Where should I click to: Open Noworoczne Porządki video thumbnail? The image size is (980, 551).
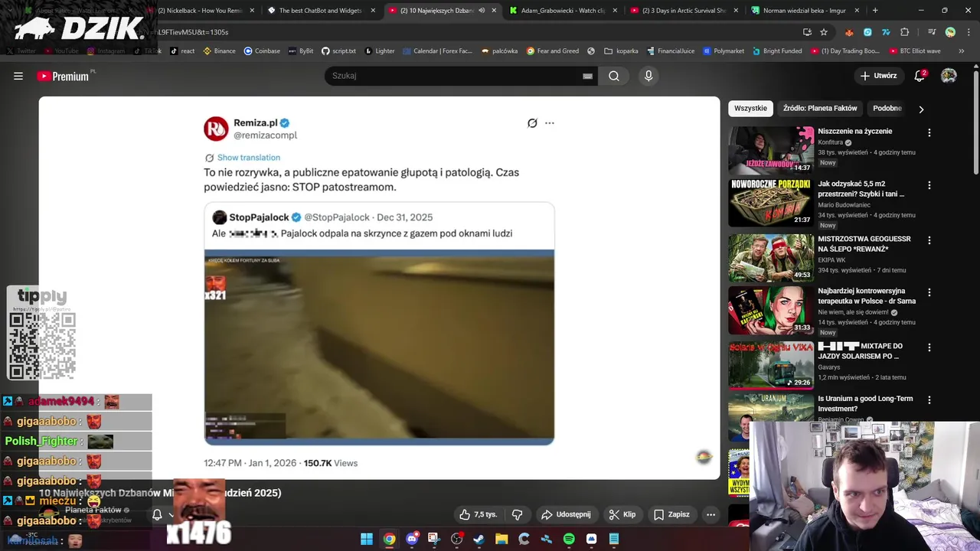[771, 203]
